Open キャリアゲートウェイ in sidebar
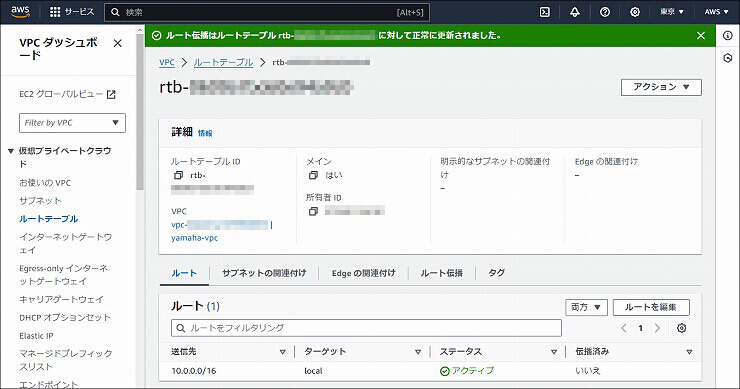This screenshot has width=740, height=389. point(61,300)
